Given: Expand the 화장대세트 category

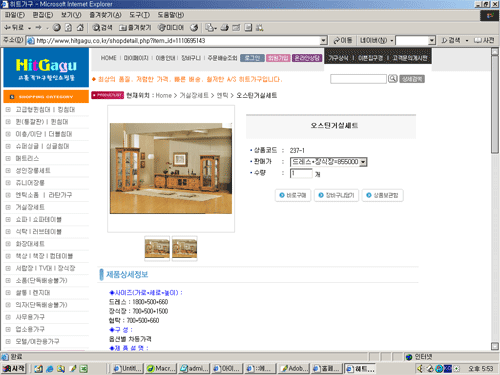Looking at the screenshot, I should pyautogui.click(x=8, y=244).
